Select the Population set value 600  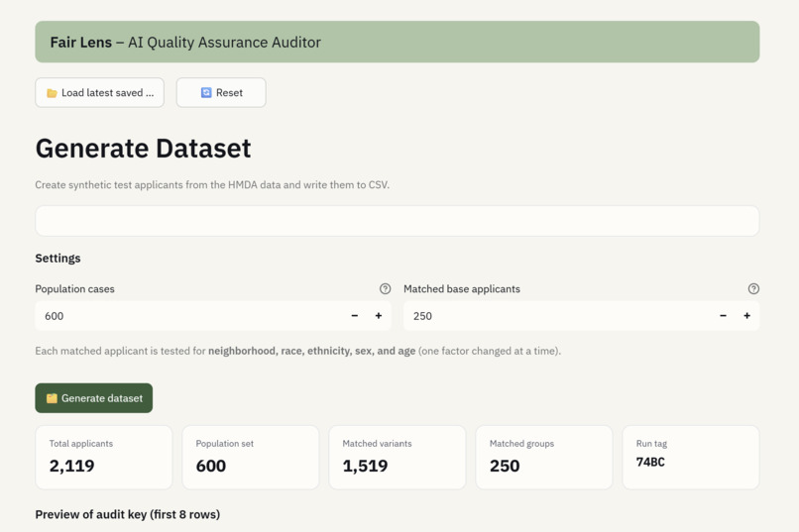[211, 466]
